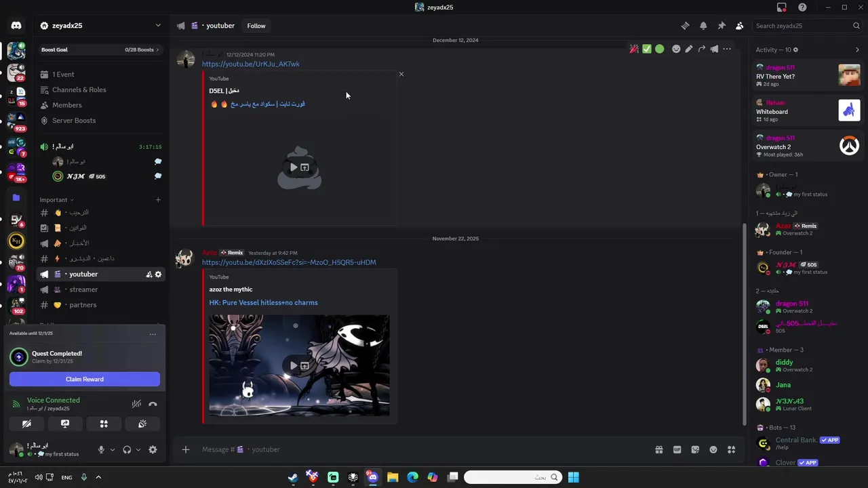Image resolution: width=868 pixels, height=488 pixels.
Task: Open headphone output options arrow
Action: coord(138,449)
